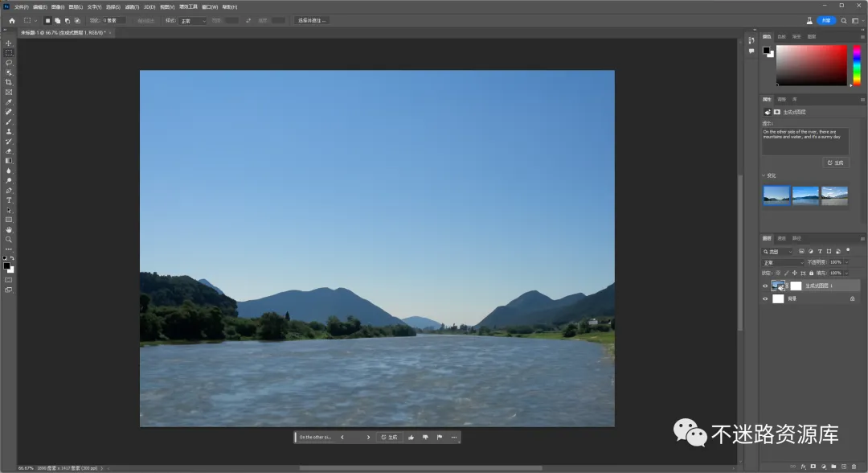Viewport: 868px width, 473px height.
Task: Collapse the 变化 variations section
Action: (764, 175)
